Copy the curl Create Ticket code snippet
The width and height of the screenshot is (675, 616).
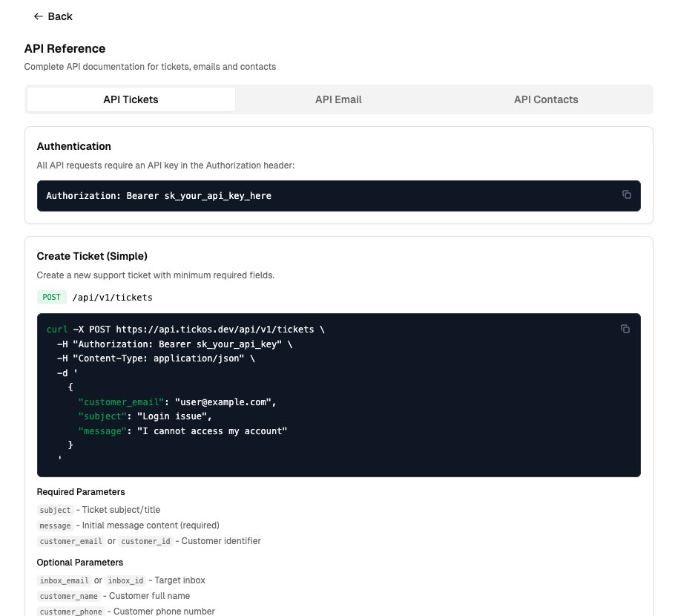coord(625,329)
